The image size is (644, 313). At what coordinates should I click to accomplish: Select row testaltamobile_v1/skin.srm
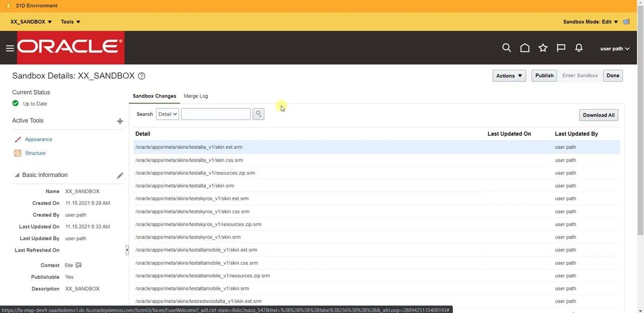coord(377,288)
